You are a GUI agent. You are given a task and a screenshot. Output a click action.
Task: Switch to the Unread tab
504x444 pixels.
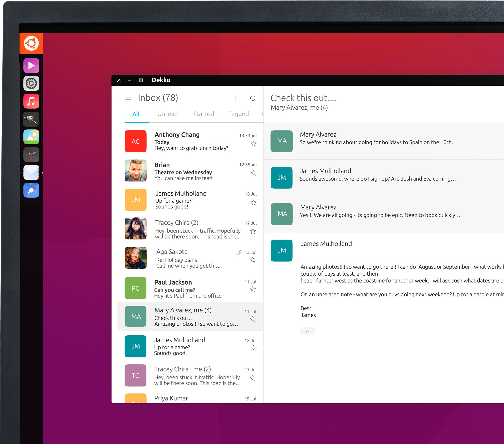[x=168, y=114]
